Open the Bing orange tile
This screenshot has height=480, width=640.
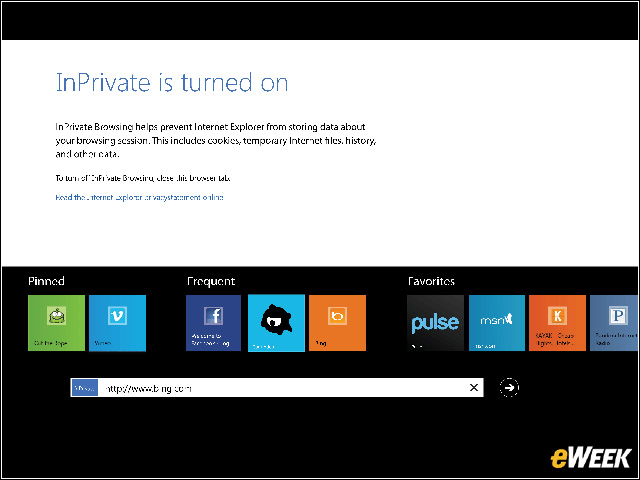(338, 323)
